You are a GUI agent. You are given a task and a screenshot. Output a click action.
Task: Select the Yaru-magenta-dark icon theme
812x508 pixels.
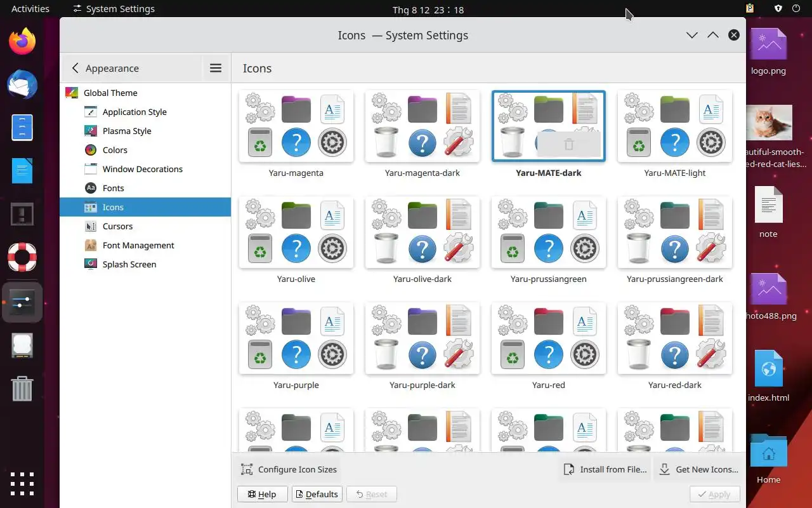[x=422, y=126]
